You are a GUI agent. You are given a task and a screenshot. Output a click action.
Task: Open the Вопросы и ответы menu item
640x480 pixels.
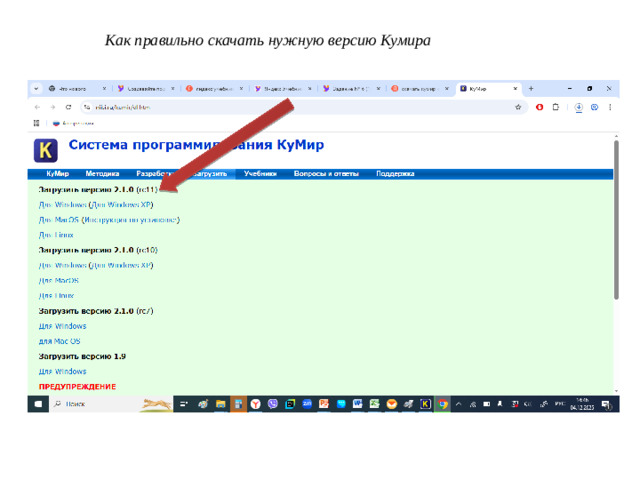(x=326, y=174)
